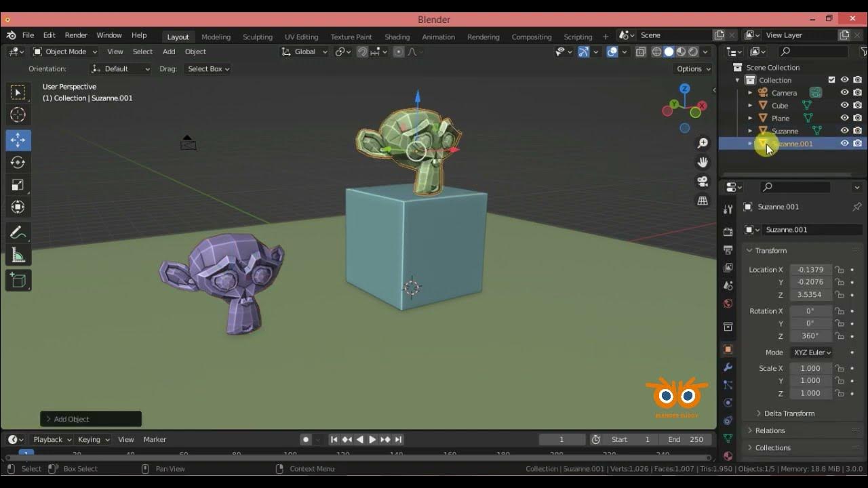This screenshot has height=488, width=868.
Task: Activate the Rotate tool
Action: [x=18, y=163]
